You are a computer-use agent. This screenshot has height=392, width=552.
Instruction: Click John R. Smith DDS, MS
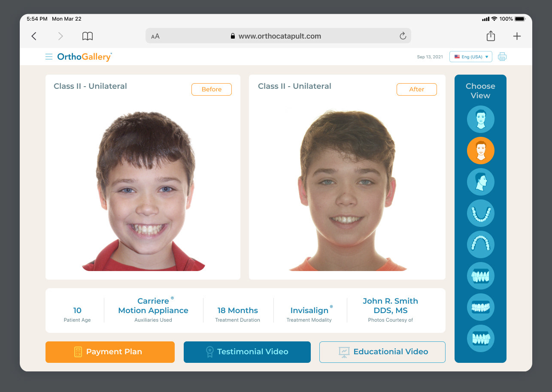[390, 306]
